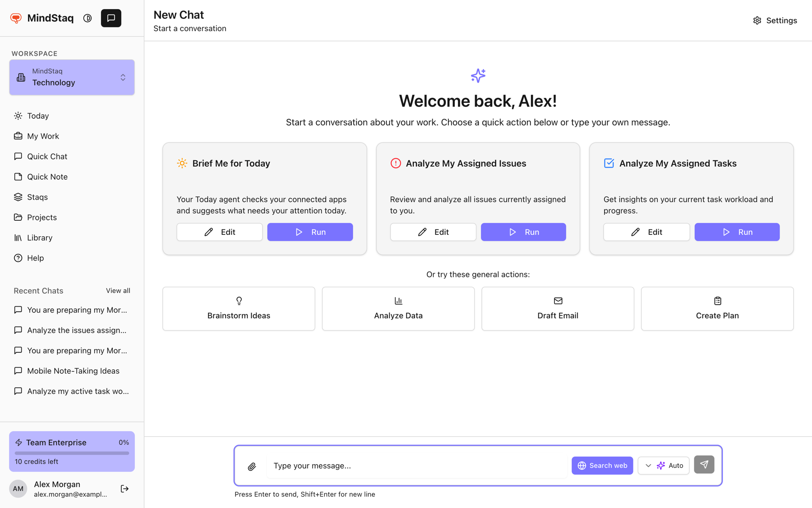Go to Staqs in the sidebar
The height and width of the screenshot is (508, 812).
(37, 197)
